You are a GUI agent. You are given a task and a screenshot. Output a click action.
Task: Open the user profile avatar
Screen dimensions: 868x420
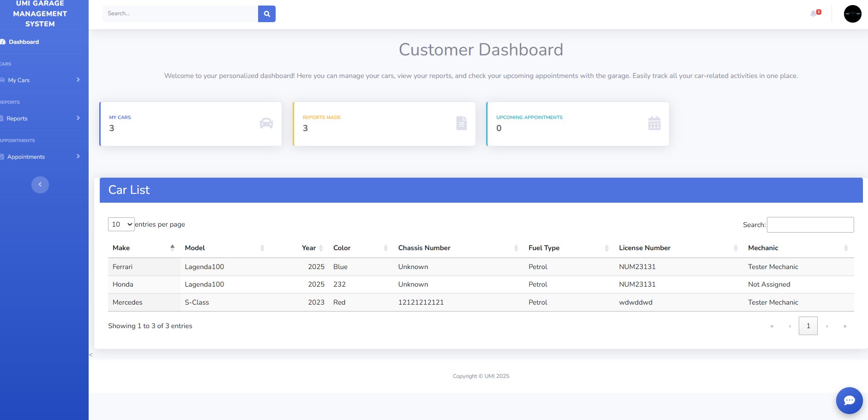click(x=852, y=14)
